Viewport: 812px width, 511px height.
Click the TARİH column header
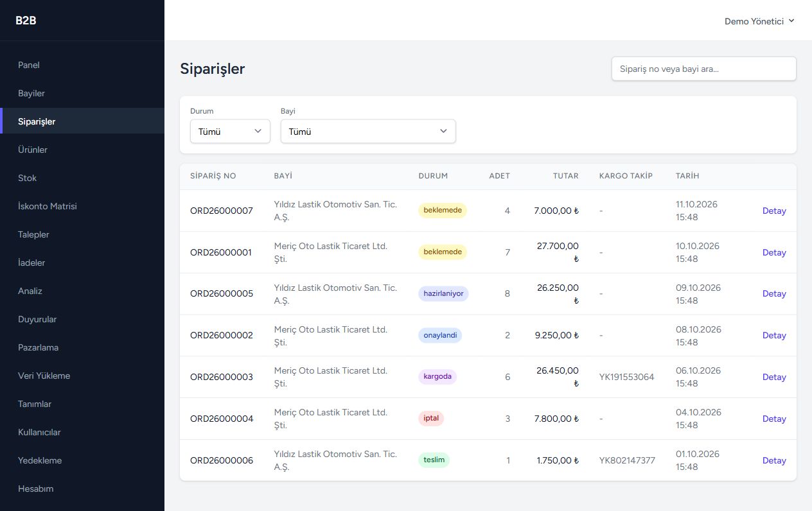point(687,176)
